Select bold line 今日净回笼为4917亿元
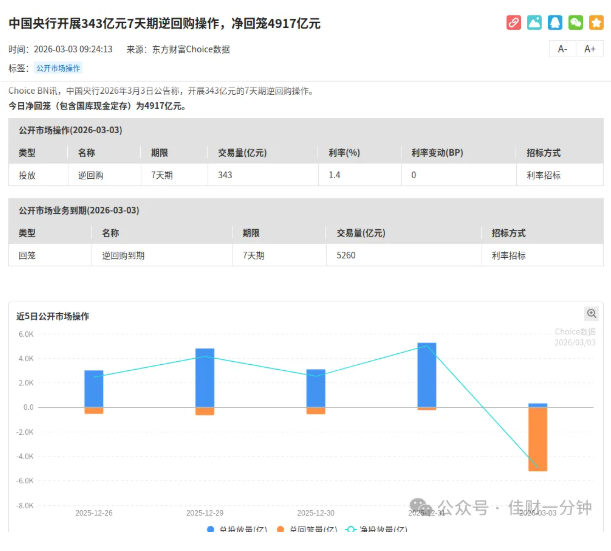 pyautogui.click(x=97, y=106)
